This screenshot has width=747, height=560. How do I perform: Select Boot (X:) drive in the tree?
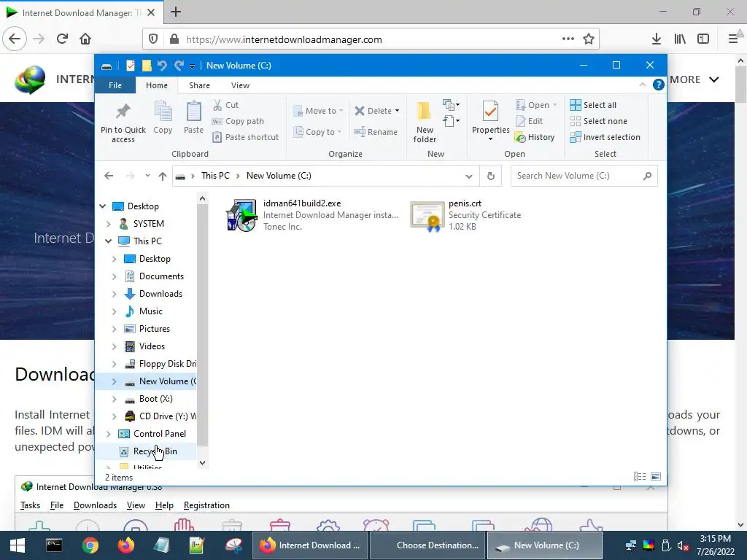pyautogui.click(x=148, y=399)
